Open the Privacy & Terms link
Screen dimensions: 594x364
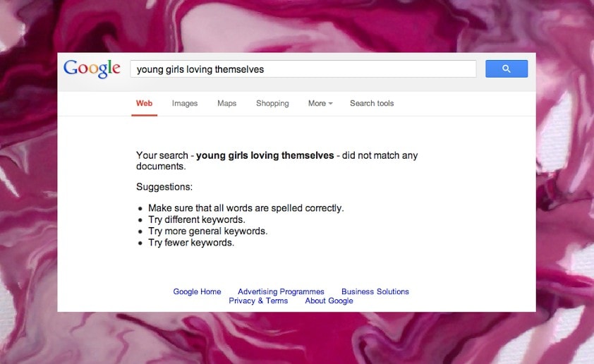pos(258,301)
